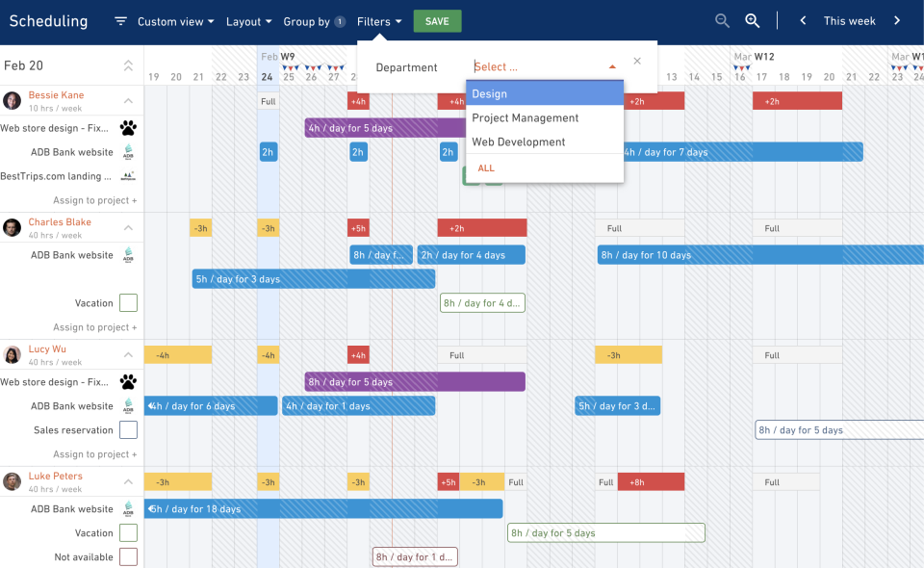Assign Bessie Kane to a project
924x568 pixels.
[95, 200]
